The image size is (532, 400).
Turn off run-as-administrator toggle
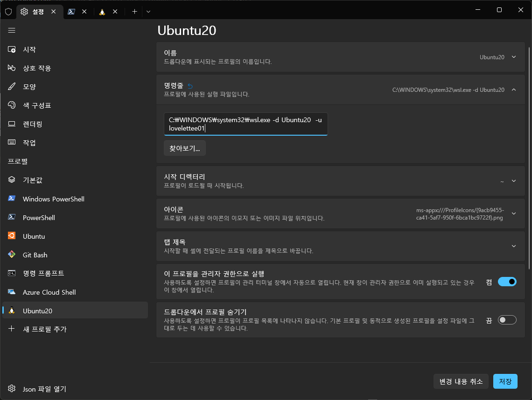tap(507, 282)
